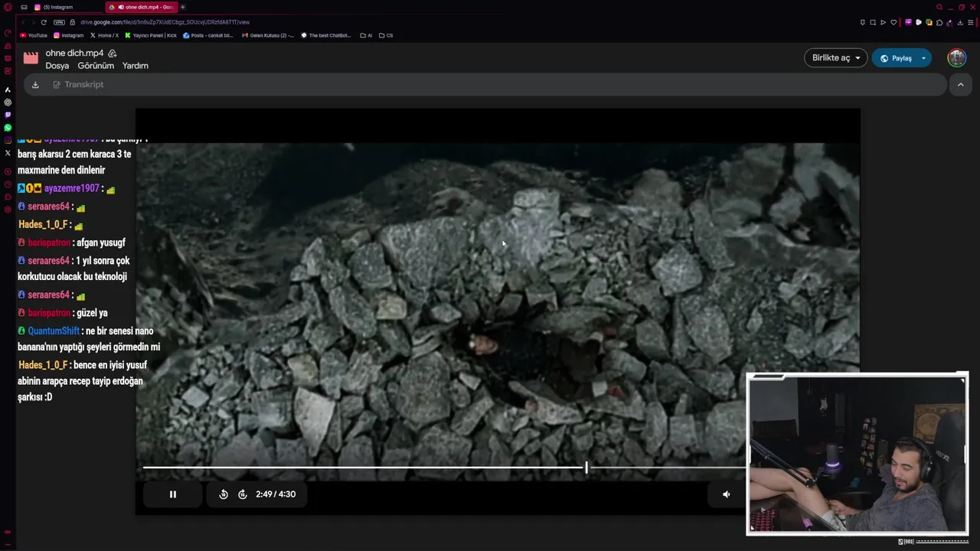Switch to the Instagram browser tab
The image size is (980, 551).
click(x=66, y=7)
